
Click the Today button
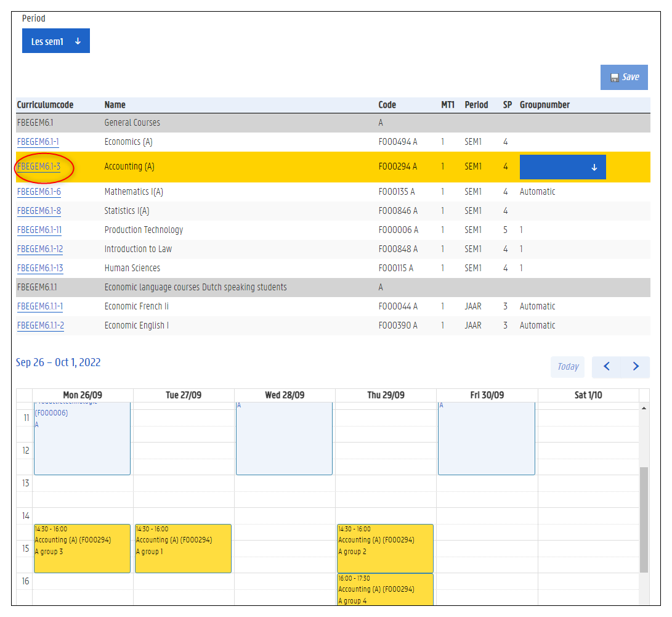(567, 367)
